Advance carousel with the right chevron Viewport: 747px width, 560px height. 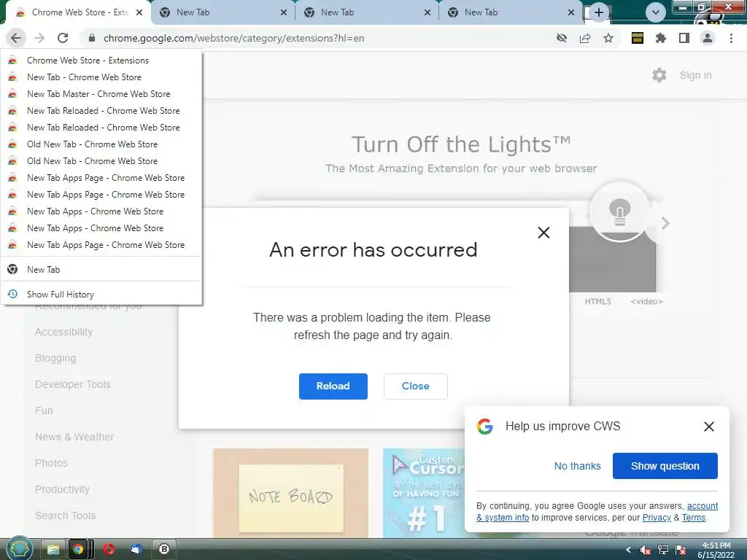coord(665,223)
